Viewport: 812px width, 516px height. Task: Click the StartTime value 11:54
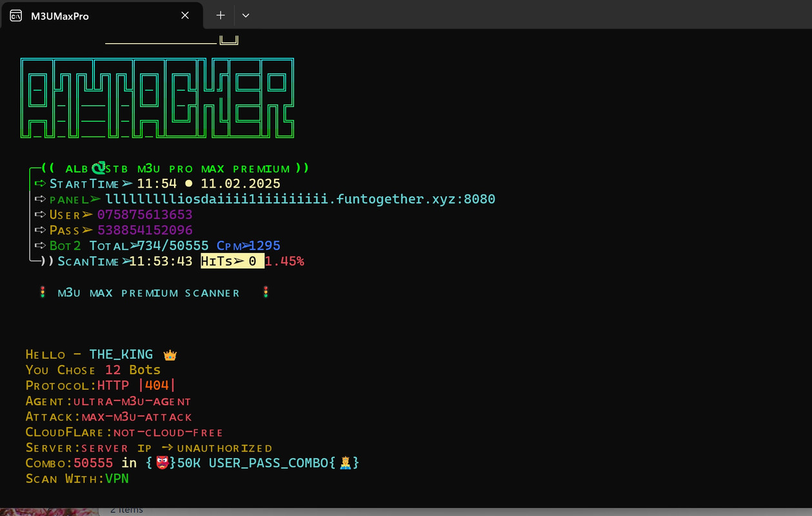tap(157, 184)
